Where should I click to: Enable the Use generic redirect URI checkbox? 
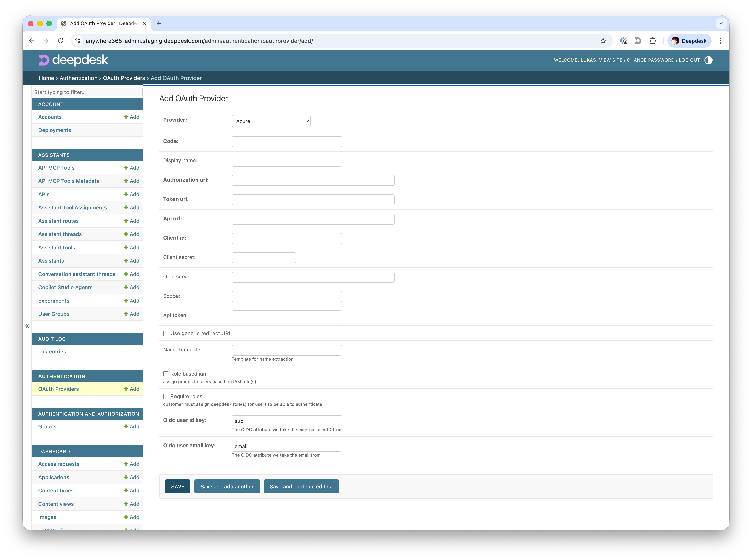pyautogui.click(x=166, y=333)
